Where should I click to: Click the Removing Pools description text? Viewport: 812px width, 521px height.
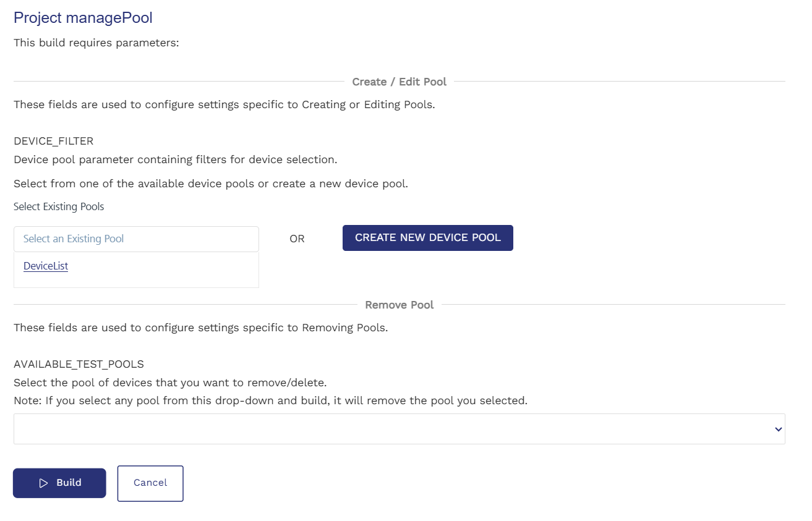(200, 328)
